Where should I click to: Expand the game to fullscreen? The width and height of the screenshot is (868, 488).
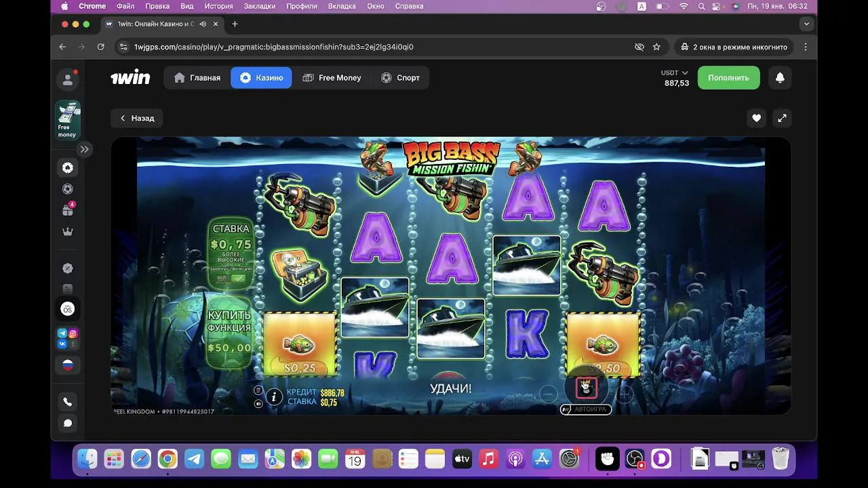click(782, 118)
